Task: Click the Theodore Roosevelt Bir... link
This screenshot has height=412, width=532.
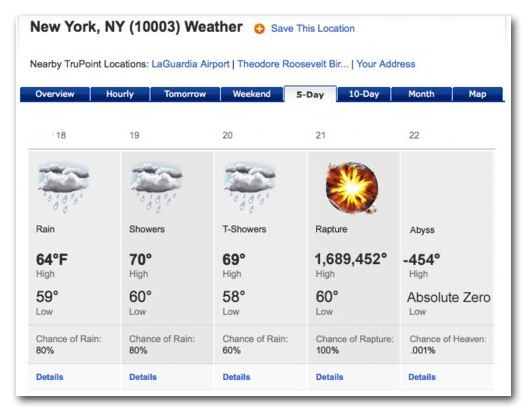Action: [x=293, y=64]
